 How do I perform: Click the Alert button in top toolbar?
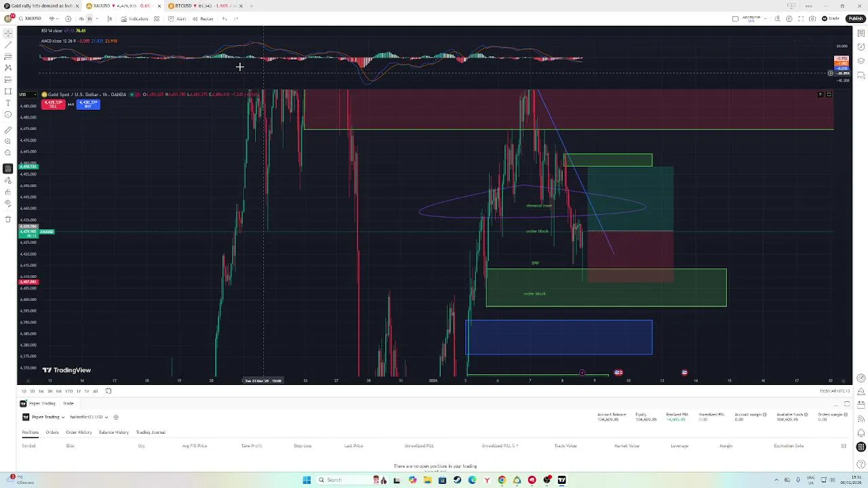click(177, 19)
